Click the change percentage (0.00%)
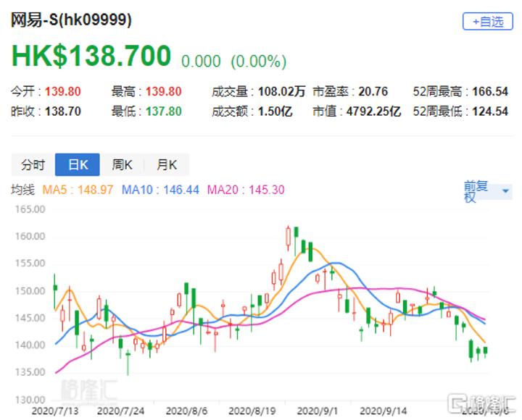Image resolution: width=522 pixels, height=420 pixels. pos(259,62)
